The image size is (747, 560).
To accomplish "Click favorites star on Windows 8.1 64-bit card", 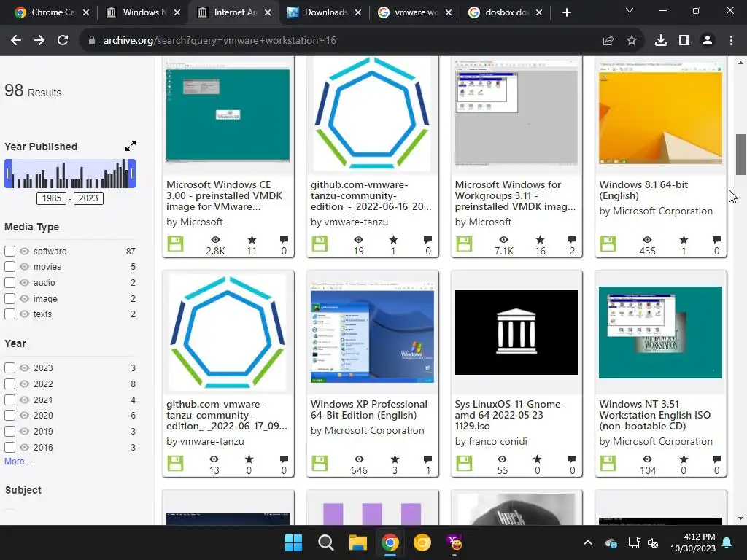I will (x=684, y=239).
